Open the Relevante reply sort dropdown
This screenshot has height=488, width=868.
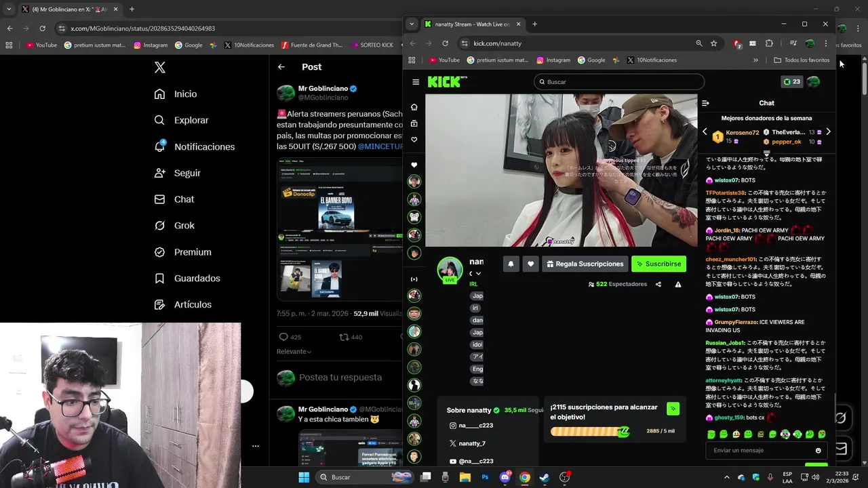pyautogui.click(x=294, y=352)
